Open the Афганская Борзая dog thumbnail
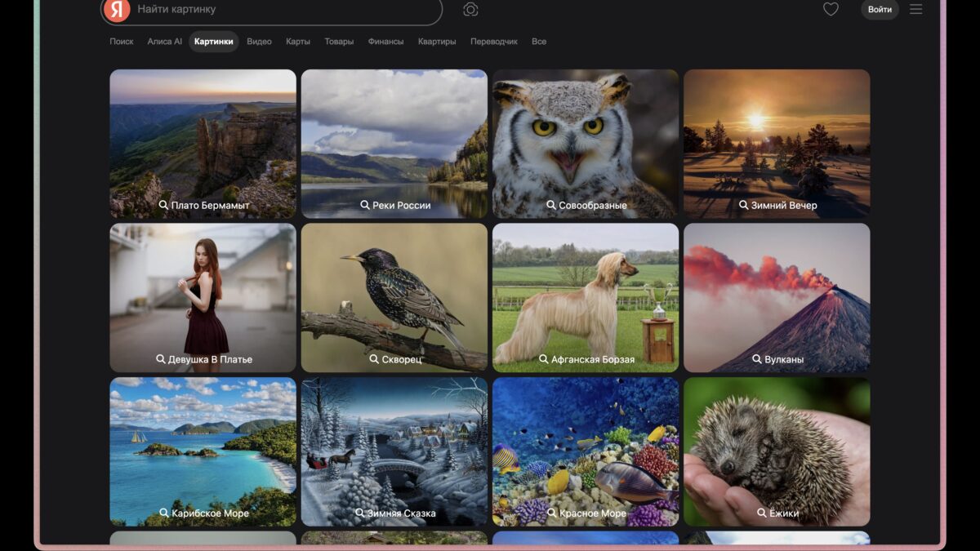The width and height of the screenshot is (980, 551). click(x=586, y=298)
